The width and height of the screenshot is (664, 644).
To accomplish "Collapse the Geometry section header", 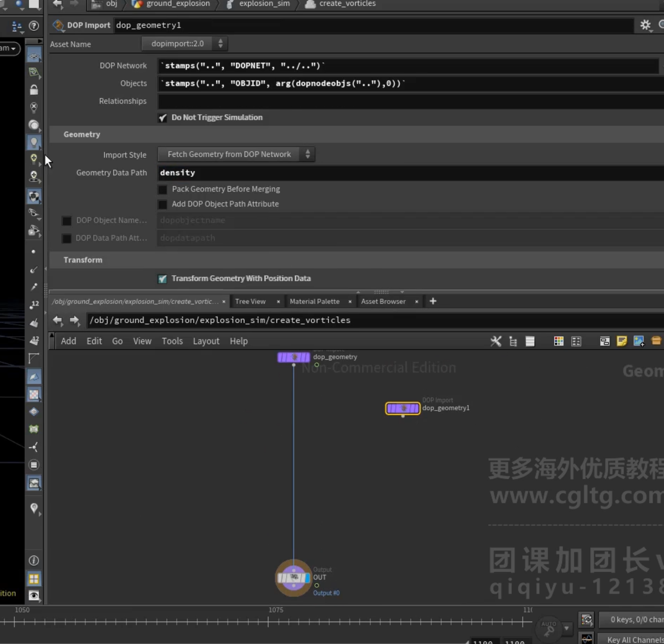I will click(82, 134).
